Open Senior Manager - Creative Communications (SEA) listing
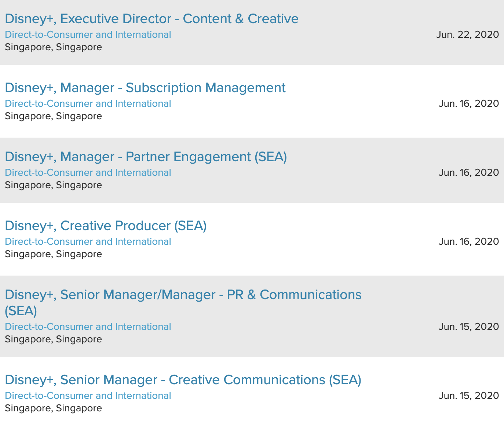 click(183, 380)
